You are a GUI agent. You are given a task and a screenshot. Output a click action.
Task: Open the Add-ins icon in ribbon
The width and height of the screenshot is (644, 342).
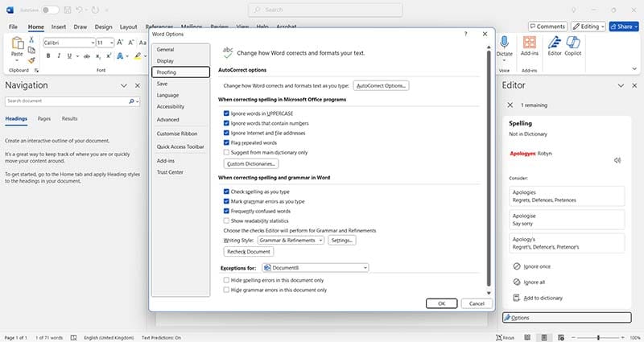point(530,43)
